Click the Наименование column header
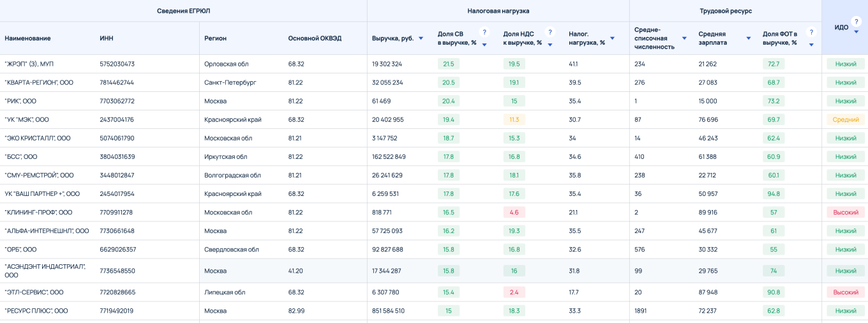The image size is (868, 323). click(27, 38)
